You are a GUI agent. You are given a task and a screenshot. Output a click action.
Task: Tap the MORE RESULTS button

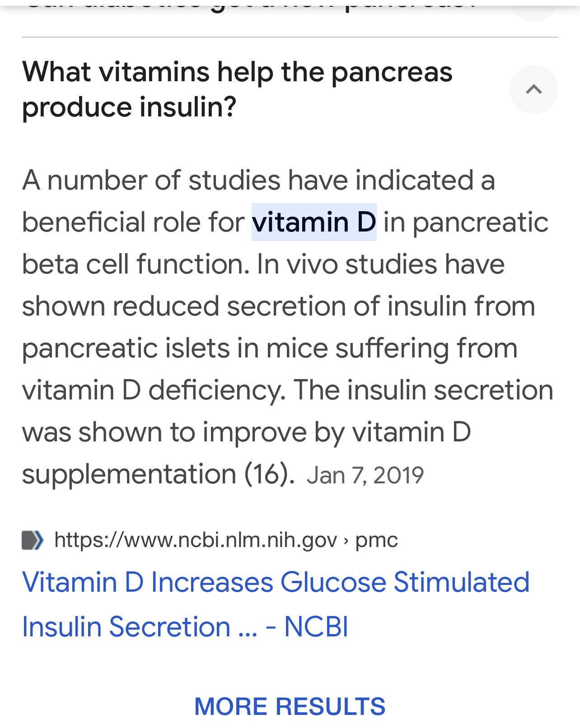tap(290, 706)
